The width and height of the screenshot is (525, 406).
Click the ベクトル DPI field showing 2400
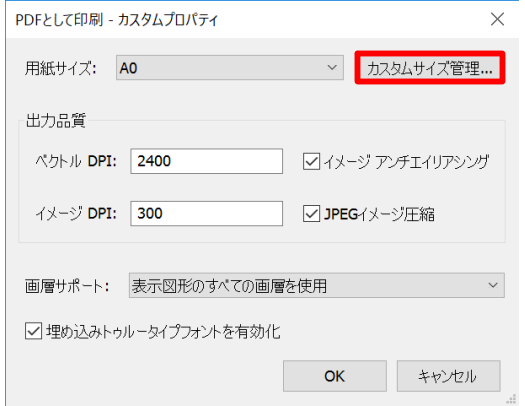[206, 161]
